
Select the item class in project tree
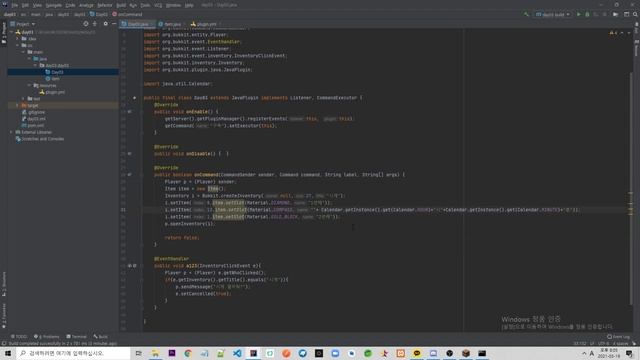(x=56, y=79)
